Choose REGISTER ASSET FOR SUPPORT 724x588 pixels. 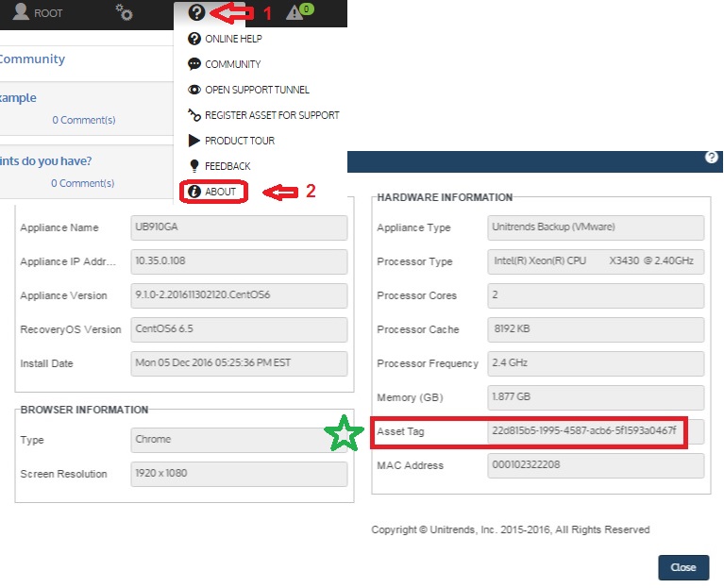[x=272, y=115]
